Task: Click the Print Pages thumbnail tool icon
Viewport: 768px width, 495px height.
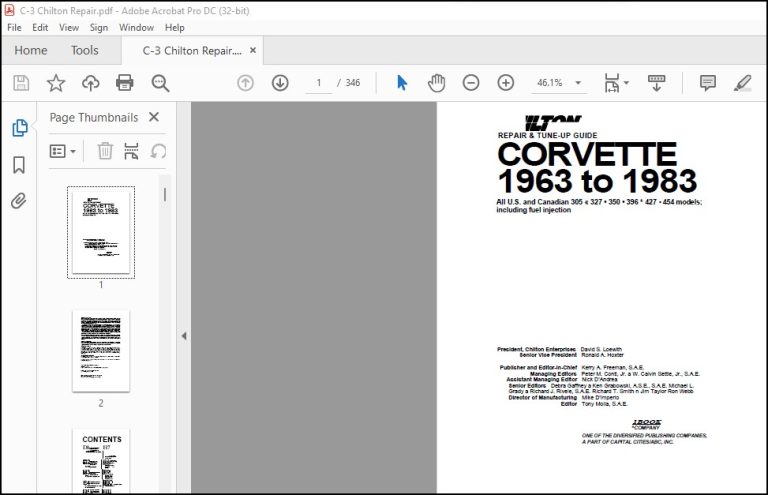Action: [131, 151]
